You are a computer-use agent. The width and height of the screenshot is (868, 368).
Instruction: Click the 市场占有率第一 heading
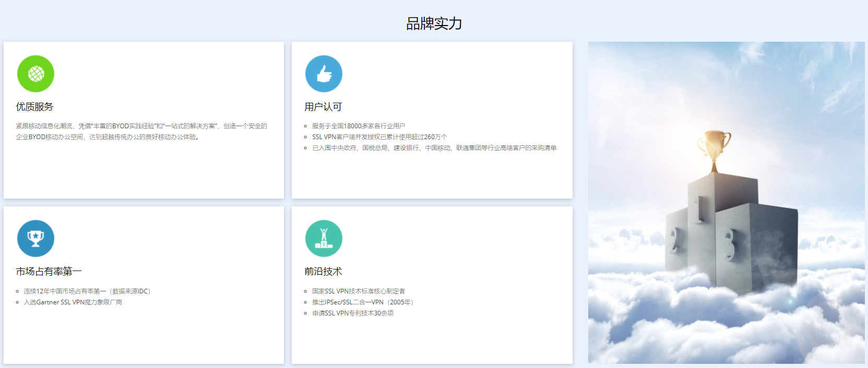(x=49, y=272)
